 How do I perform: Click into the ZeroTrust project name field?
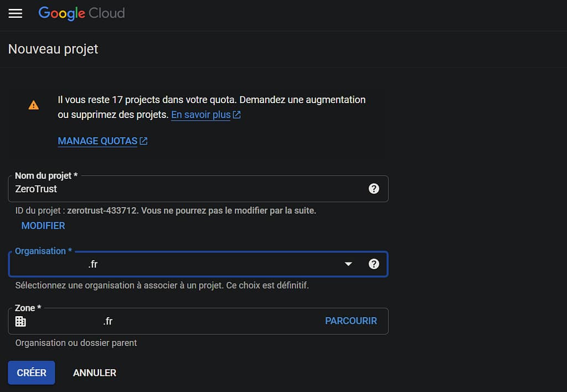188,189
